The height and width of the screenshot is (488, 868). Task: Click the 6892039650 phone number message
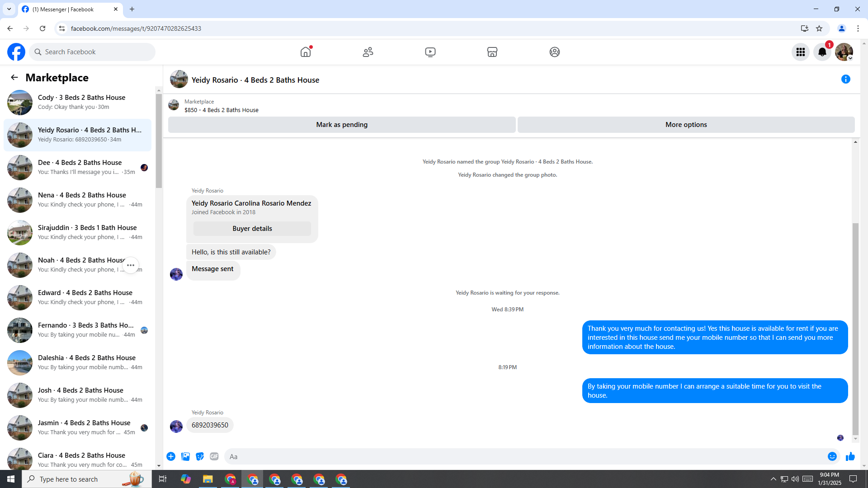(210, 425)
